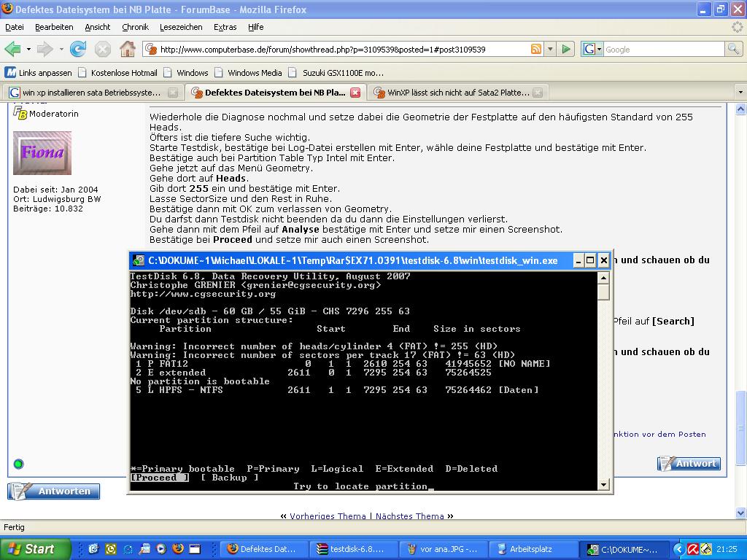The height and width of the screenshot is (560, 747).
Task: Reload the page with the refresh icon
Action: pos(78,49)
